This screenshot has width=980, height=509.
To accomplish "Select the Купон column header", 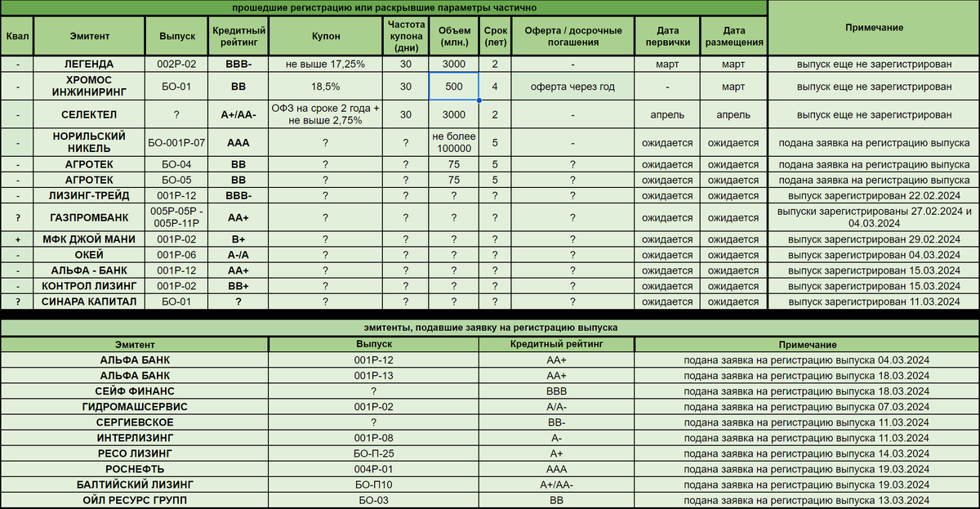I will point(325,37).
